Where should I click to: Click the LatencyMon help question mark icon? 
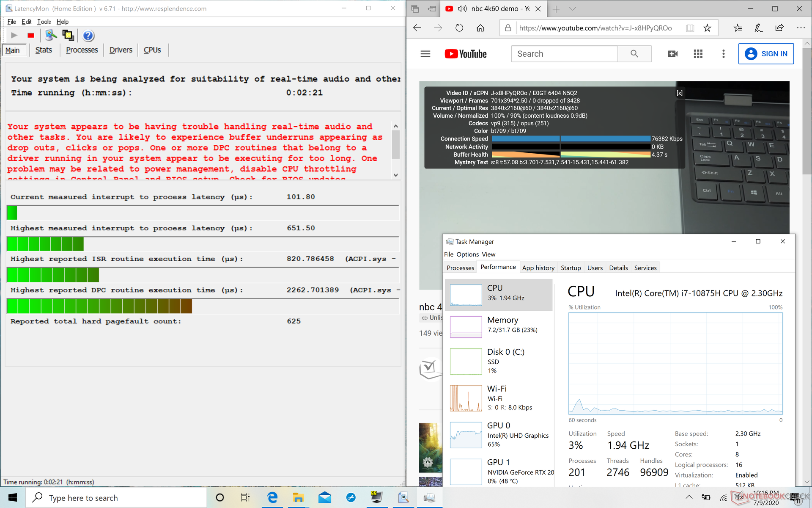point(88,36)
